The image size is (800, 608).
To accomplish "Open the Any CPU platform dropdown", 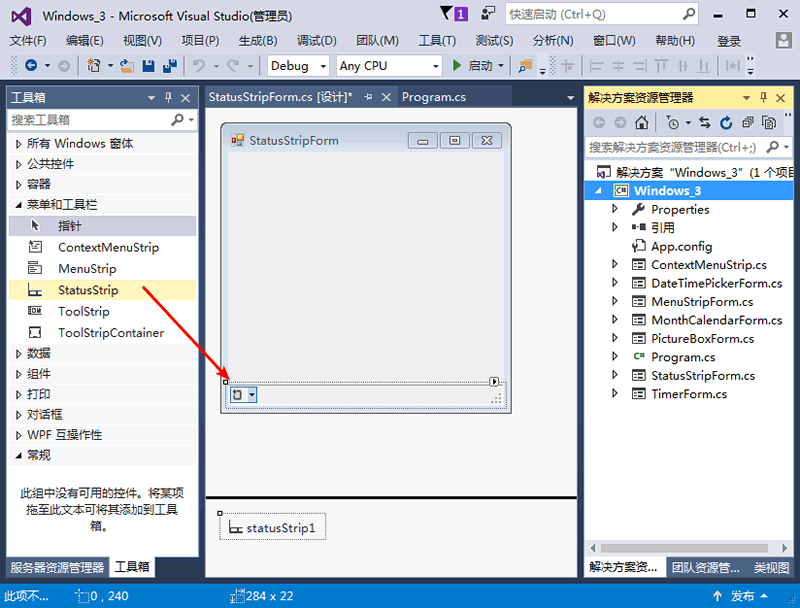I will (390, 65).
